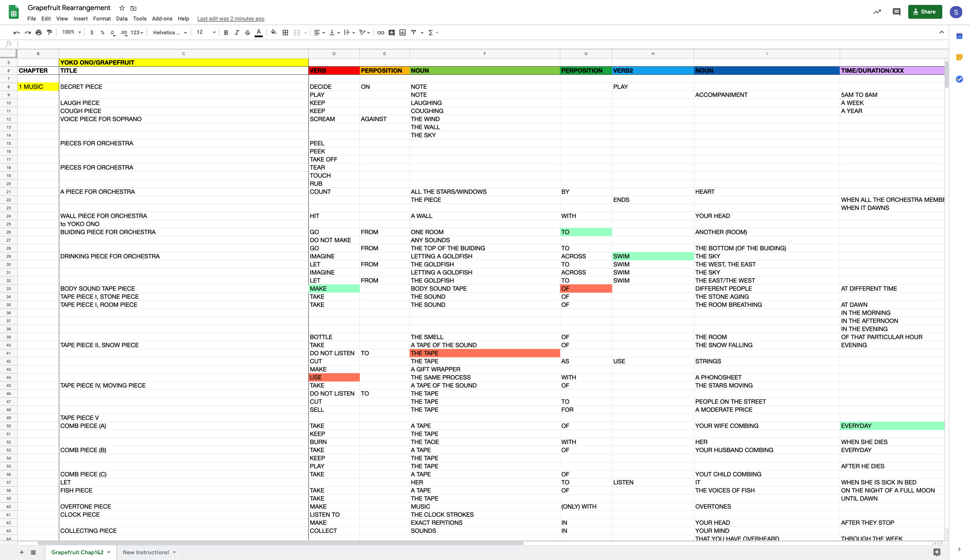The width and height of the screenshot is (970, 560).
Task: Open the Borders tool
Action: pyautogui.click(x=285, y=33)
